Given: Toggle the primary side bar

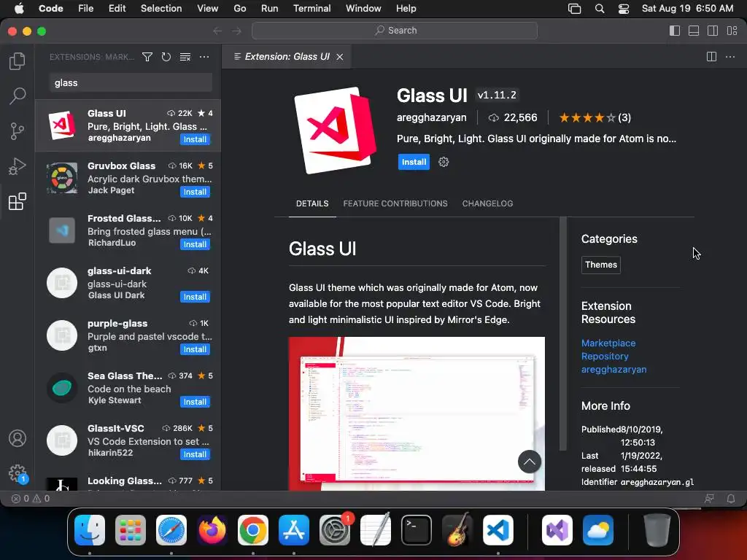Looking at the screenshot, I should 675,31.
